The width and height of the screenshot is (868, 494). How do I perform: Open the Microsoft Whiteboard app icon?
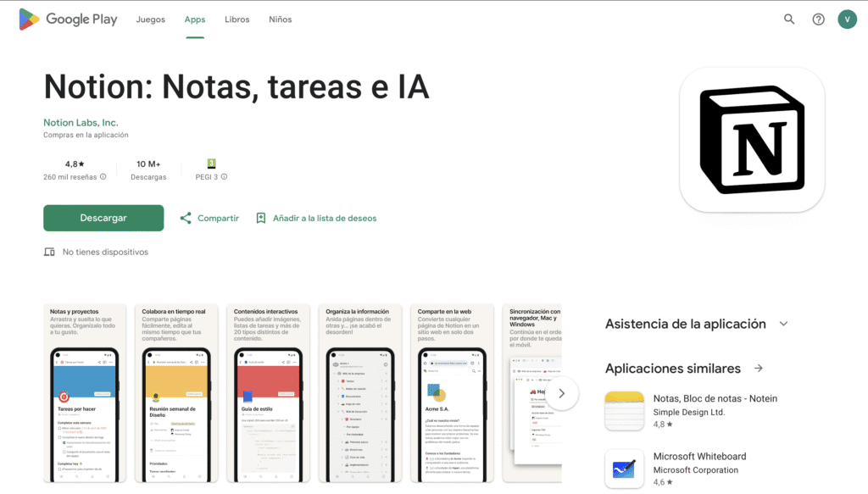[625, 469]
